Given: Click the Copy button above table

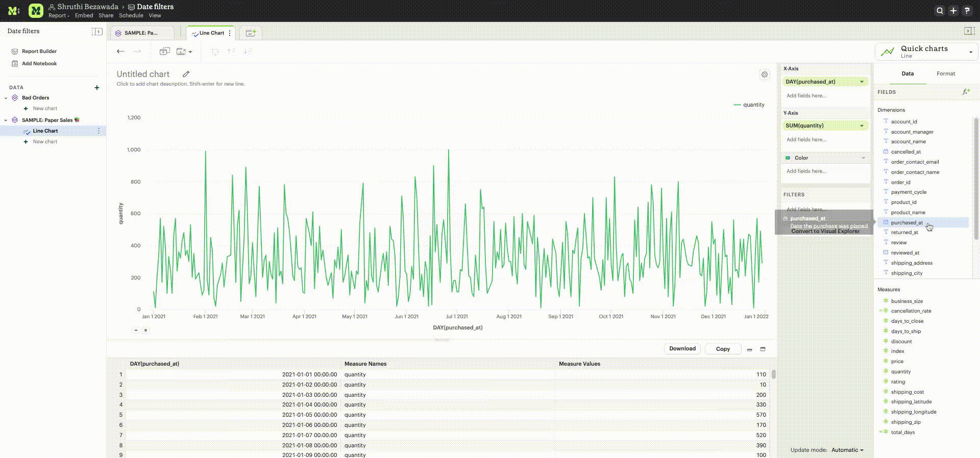Looking at the screenshot, I should click(722, 349).
